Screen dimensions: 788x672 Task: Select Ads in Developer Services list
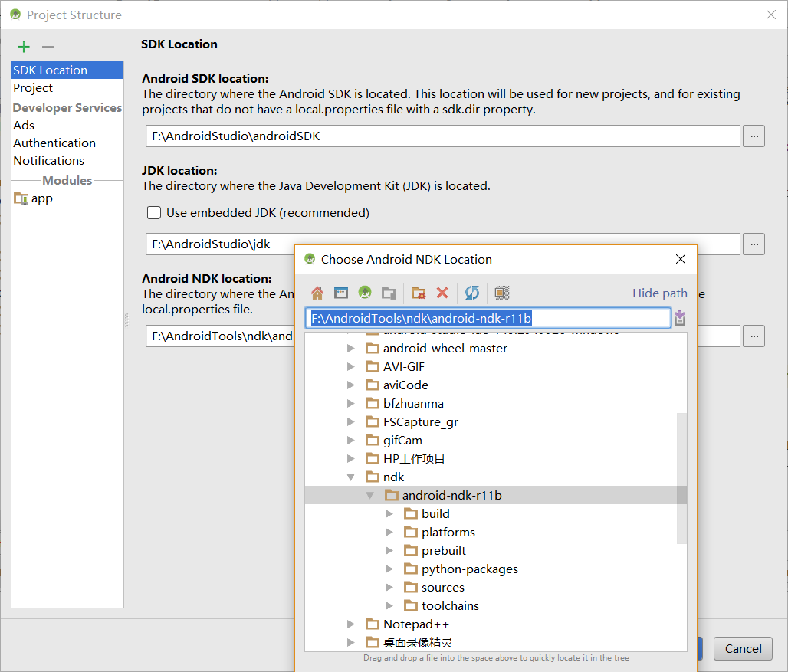coord(67,126)
